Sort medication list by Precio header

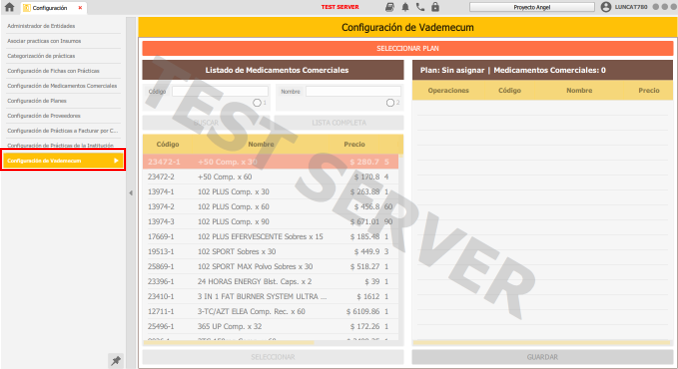pyautogui.click(x=354, y=144)
